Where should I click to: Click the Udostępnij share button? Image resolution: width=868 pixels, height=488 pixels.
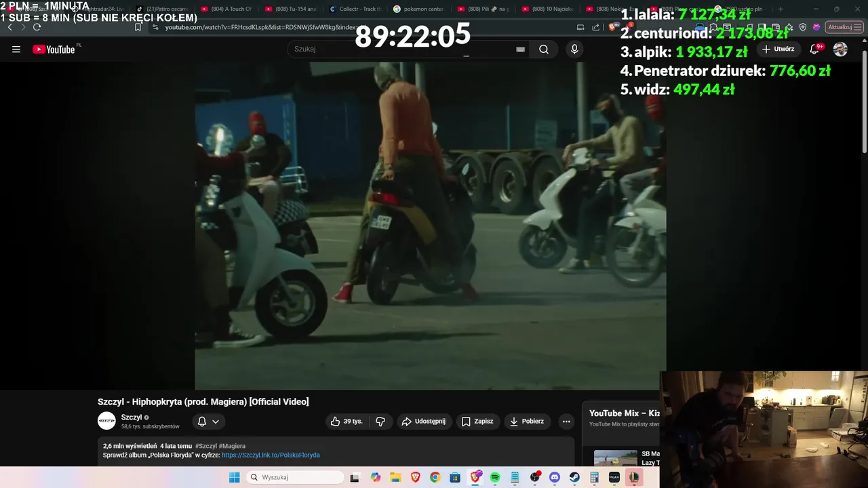point(424,422)
